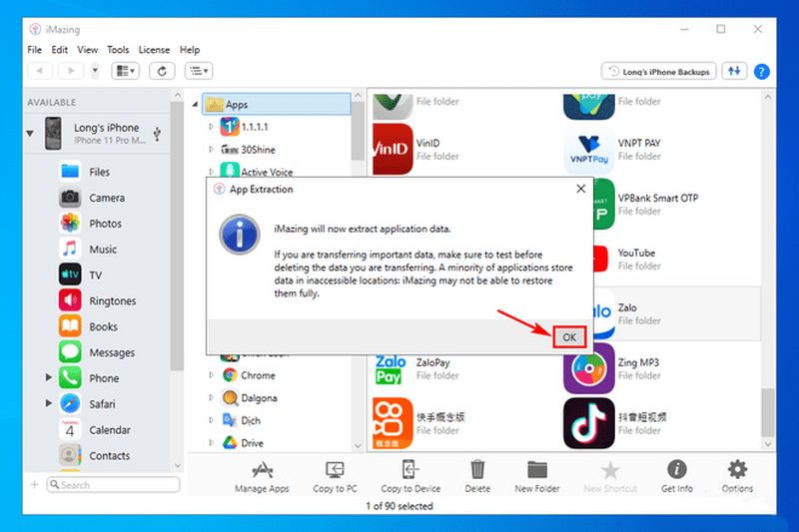Open Camera in the sidebar
The image size is (799, 532).
coord(107,198)
